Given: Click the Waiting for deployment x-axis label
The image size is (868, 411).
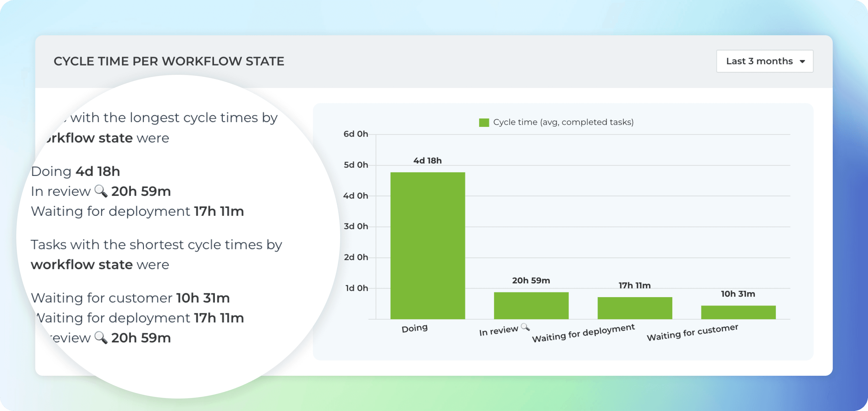Looking at the screenshot, I should (583, 333).
